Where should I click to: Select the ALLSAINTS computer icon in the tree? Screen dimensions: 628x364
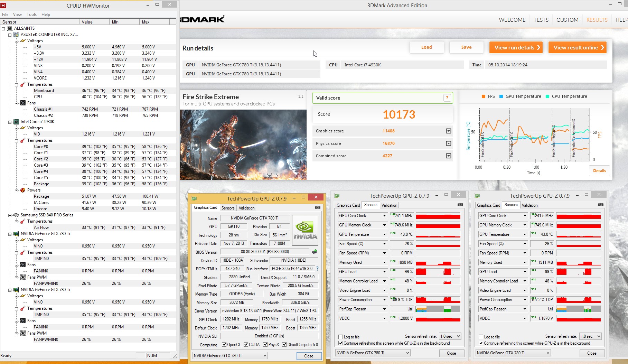[x=10, y=28]
